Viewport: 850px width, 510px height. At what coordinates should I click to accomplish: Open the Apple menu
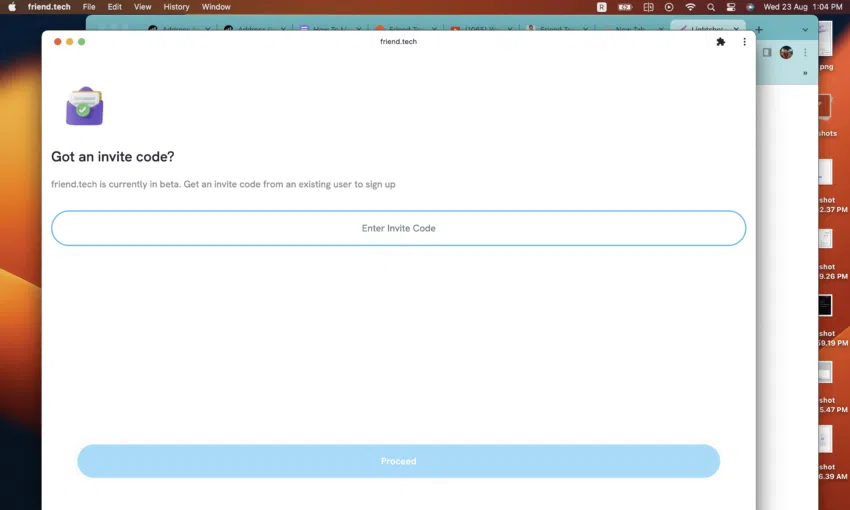point(12,7)
